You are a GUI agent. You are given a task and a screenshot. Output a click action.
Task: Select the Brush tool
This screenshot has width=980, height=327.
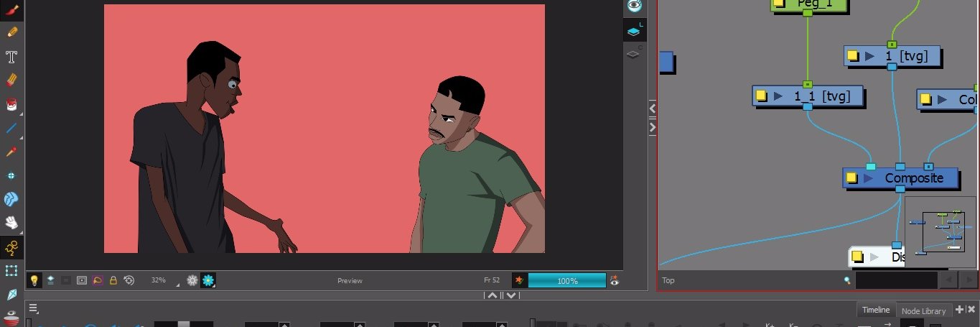pyautogui.click(x=11, y=9)
